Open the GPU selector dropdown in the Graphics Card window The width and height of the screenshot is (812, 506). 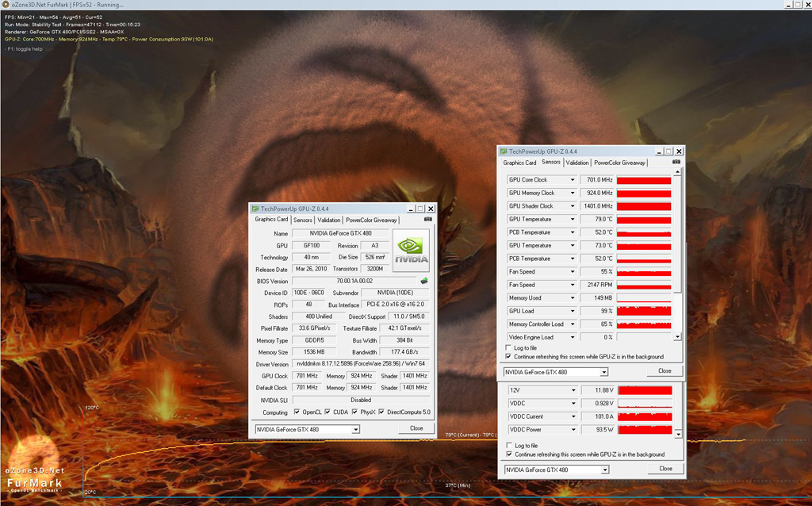point(355,429)
